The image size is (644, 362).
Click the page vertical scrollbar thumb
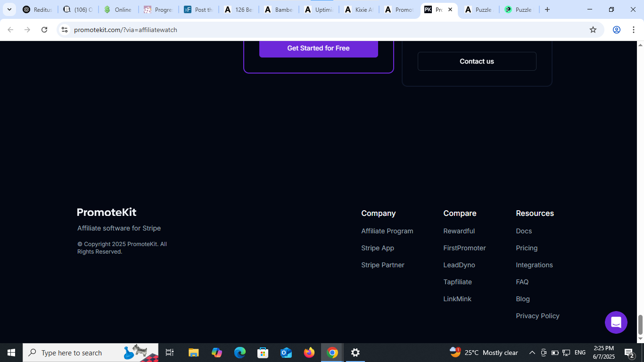point(640,324)
